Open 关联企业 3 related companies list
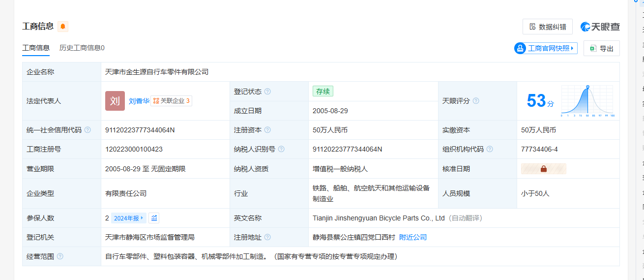This screenshot has height=280, width=644. (171, 101)
